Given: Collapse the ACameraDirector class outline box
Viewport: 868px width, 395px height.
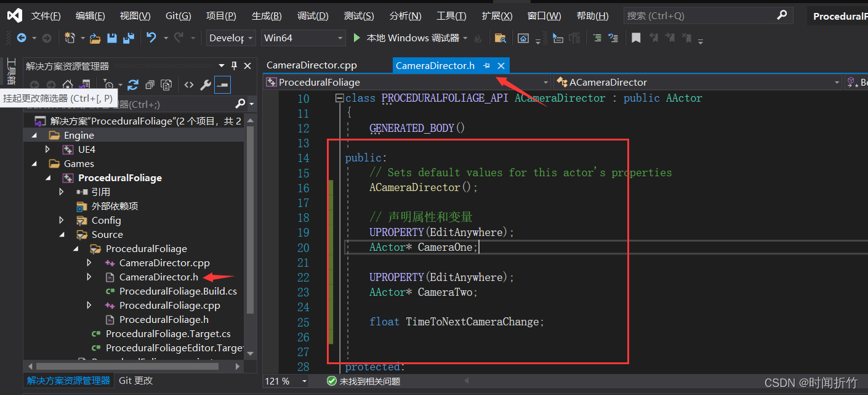Looking at the screenshot, I should 339,98.
